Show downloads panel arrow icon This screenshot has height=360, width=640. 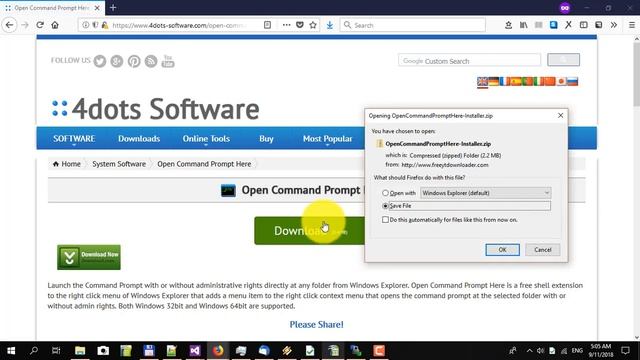click(330, 25)
